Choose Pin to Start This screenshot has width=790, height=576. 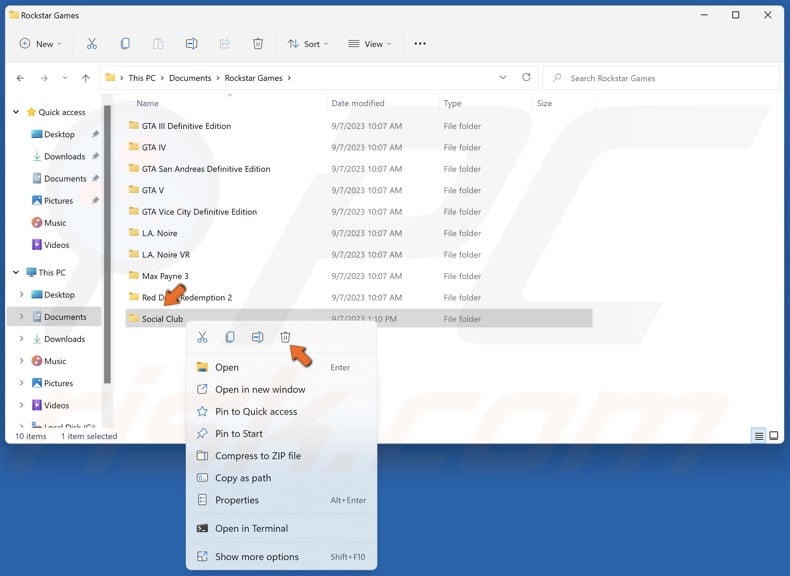[281, 434]
